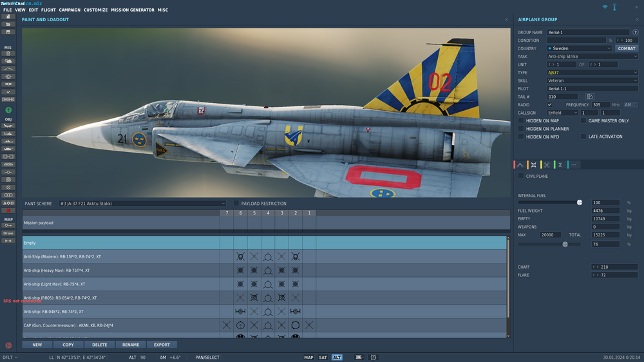Open the Country dropdown showing Sweden
Screen dimensions: 644x362
(x=579, y=48)
